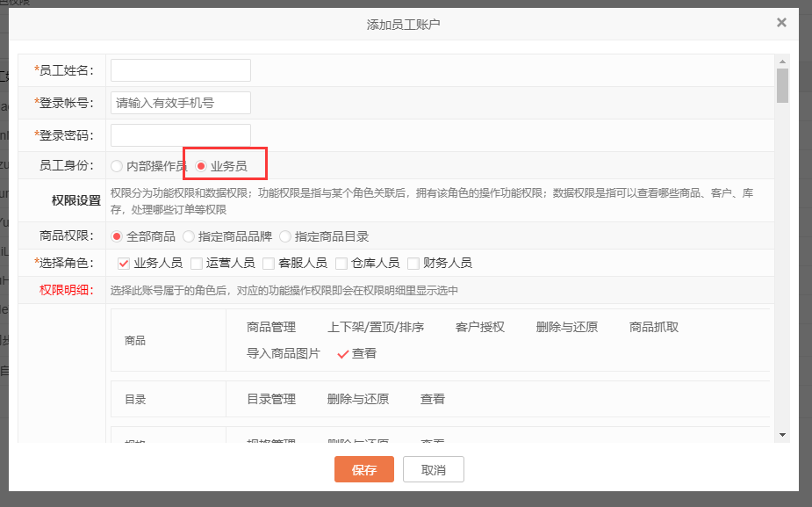This screenshot has width=812, height=507.
Task: Click the red checkmark beside 查看
Action: (x=343, y=354)
